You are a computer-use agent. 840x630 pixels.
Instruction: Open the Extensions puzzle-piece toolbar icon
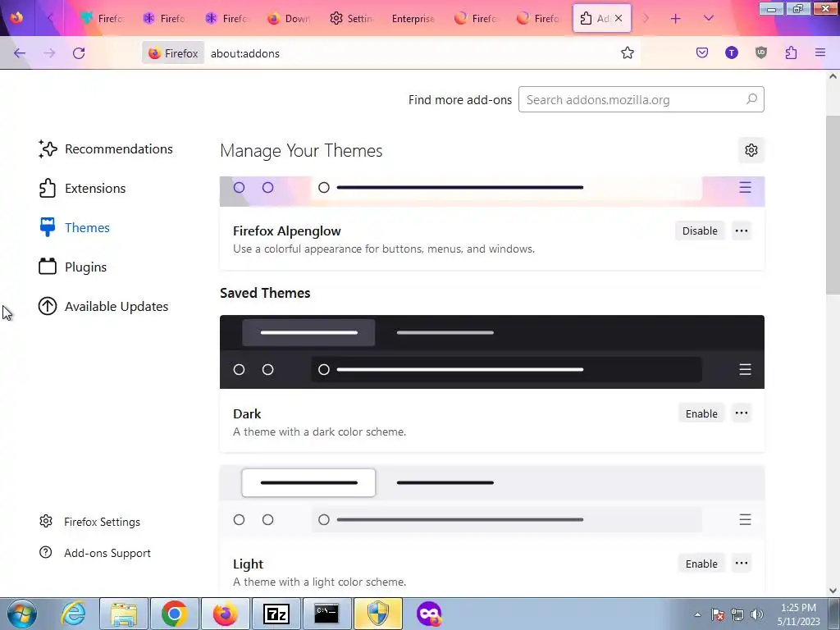[x=791, y=52]
